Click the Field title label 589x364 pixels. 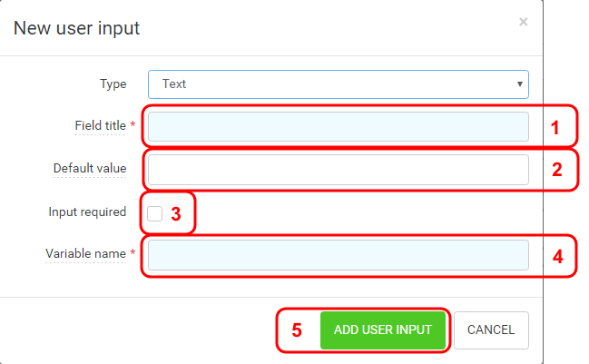101,126
